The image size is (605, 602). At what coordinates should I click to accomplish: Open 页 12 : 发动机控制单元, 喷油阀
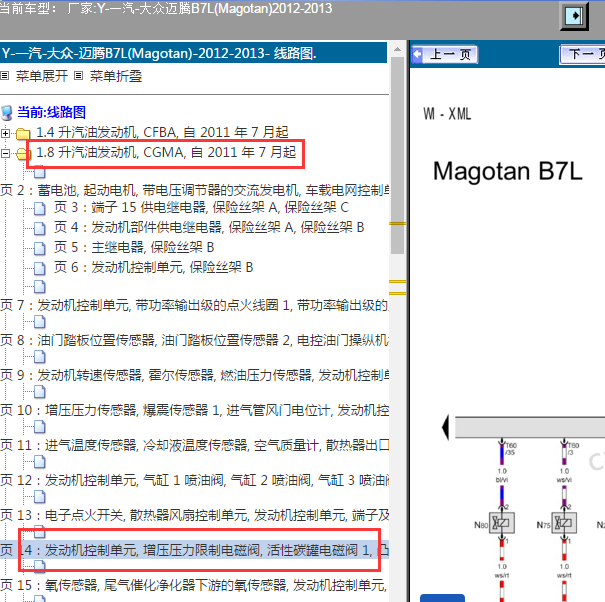[194, 480]
